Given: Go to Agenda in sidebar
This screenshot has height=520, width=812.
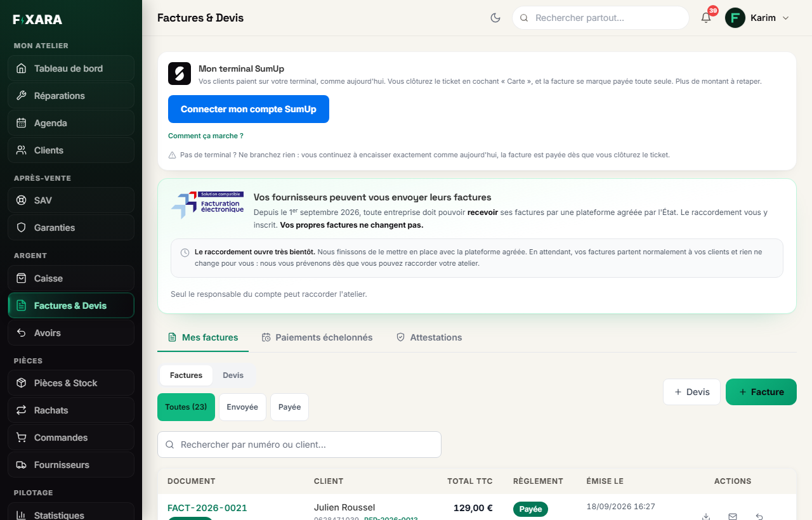Looking at the screenshot, I should (x=71, y=123).
